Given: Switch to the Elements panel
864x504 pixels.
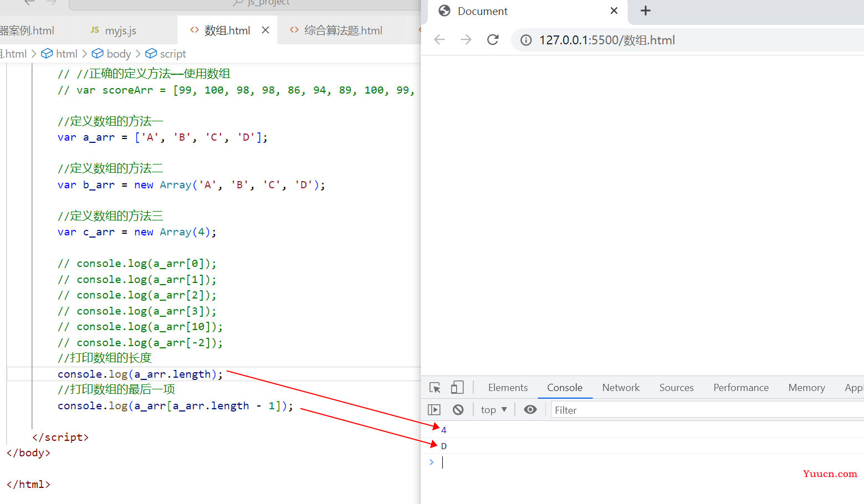Looking at the screenshot, I should click(x=508, y=388).
